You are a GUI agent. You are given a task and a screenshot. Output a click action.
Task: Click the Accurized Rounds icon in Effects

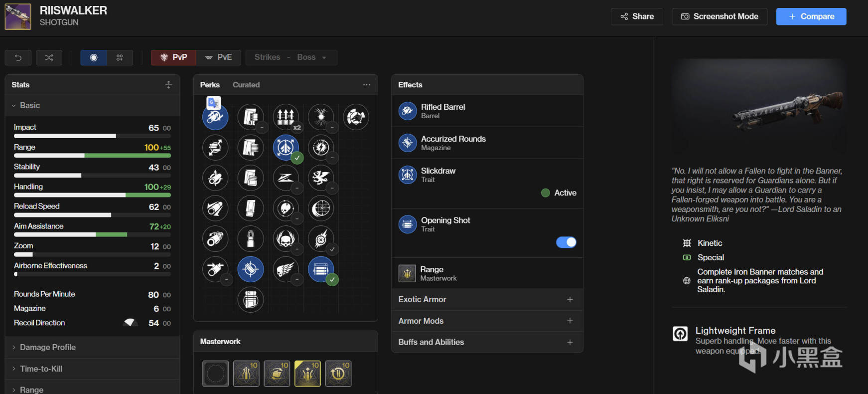click(407, 143)
